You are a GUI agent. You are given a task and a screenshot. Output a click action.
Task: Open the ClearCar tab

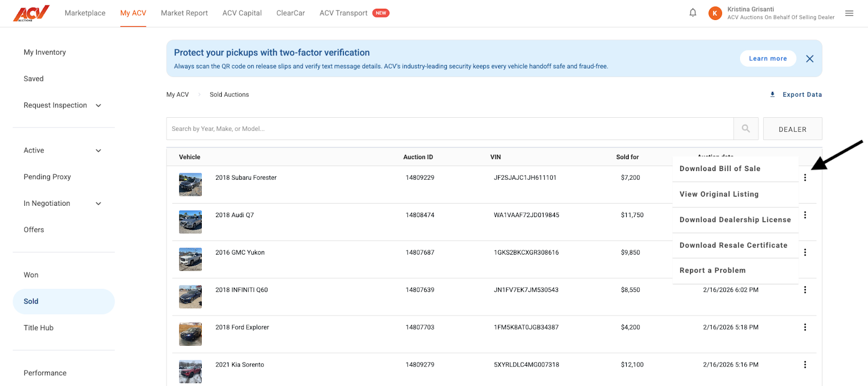290,13
